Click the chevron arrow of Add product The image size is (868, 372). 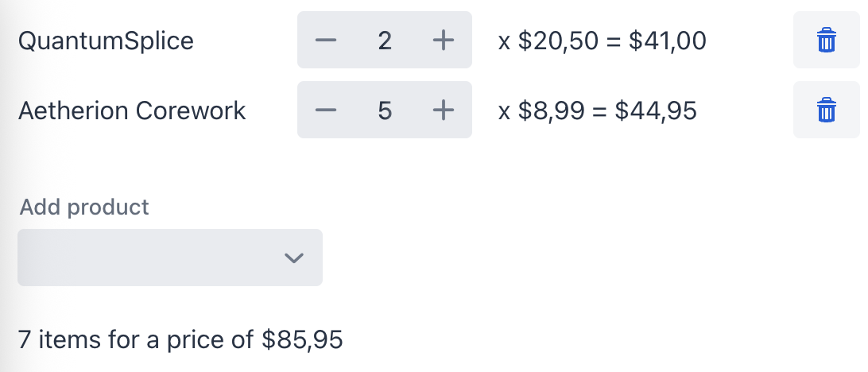pyautogui.click(x=294, y=258)
